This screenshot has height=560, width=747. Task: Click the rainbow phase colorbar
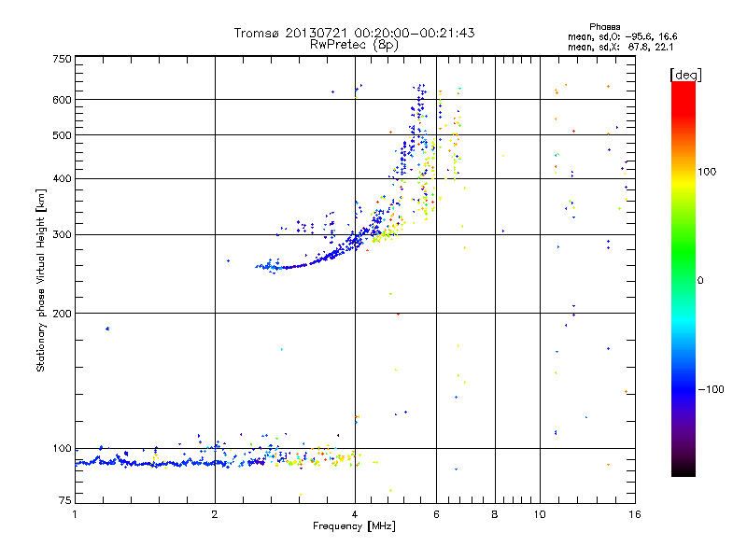pos(684,278)
